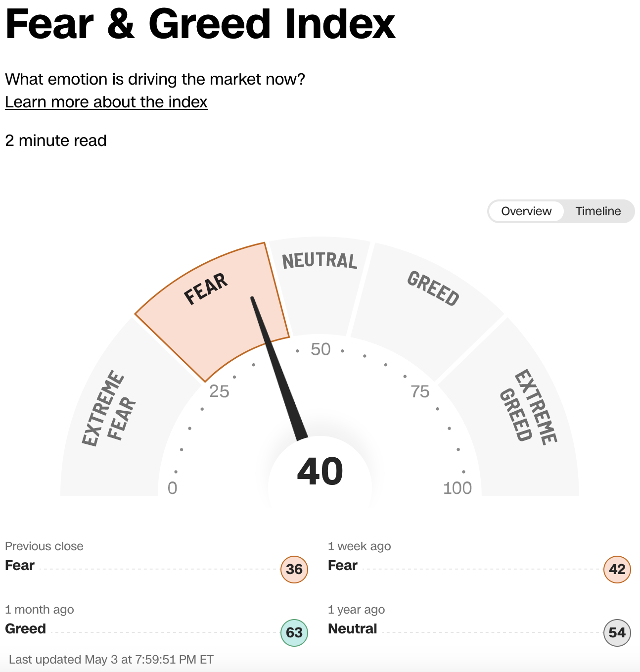Click the current index value 40
Viewport: 640px width, 672px height.
pos(320,472)
